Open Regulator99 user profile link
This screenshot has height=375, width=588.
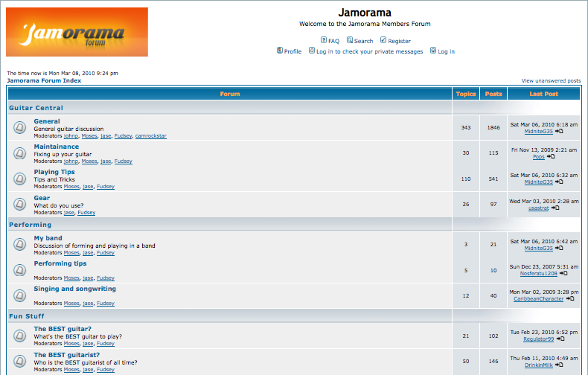tap(538, 339)
